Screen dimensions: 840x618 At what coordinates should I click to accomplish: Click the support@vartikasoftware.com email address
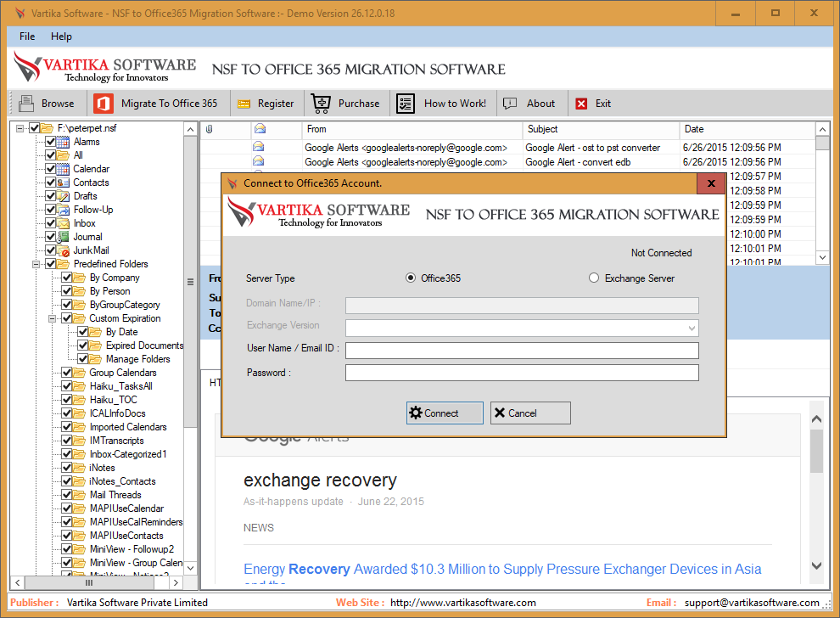pyautogui.click(x=752, y=603)
